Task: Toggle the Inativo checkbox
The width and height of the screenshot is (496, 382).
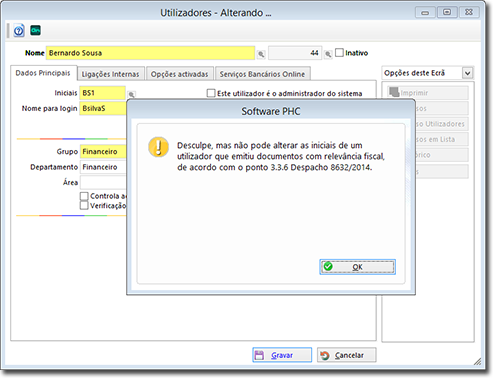Action: [339, 53]
